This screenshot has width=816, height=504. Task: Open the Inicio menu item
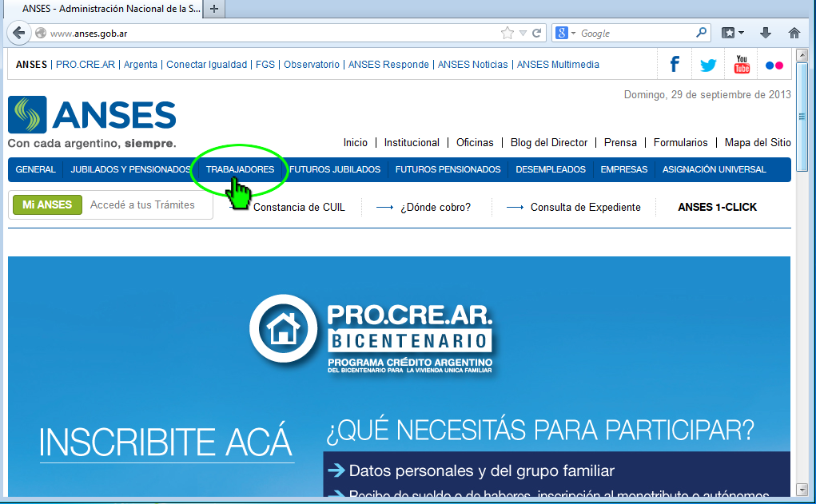[355, 143]
